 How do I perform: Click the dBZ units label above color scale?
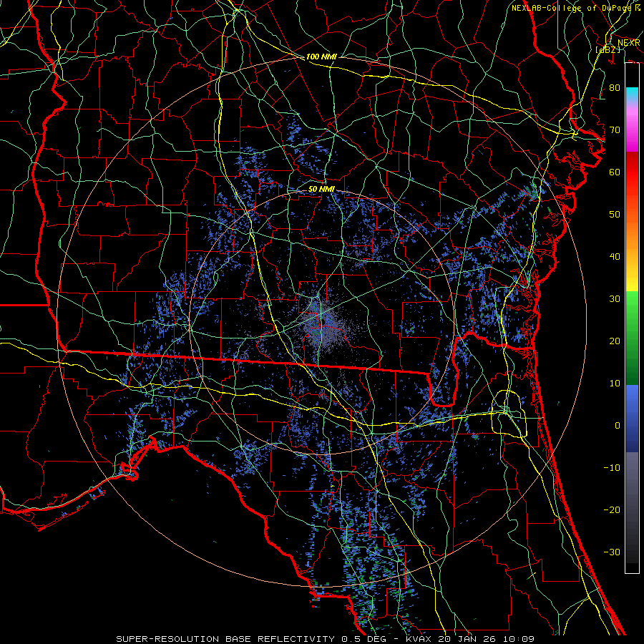(x=608, y=49)
